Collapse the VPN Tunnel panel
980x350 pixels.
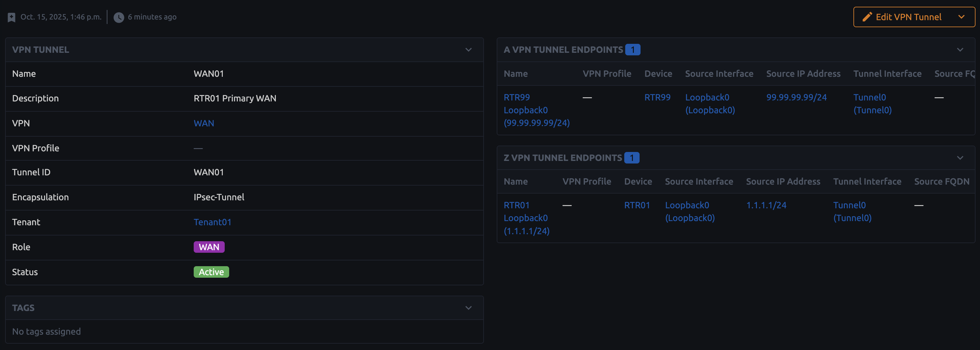(x=468, y=50)
